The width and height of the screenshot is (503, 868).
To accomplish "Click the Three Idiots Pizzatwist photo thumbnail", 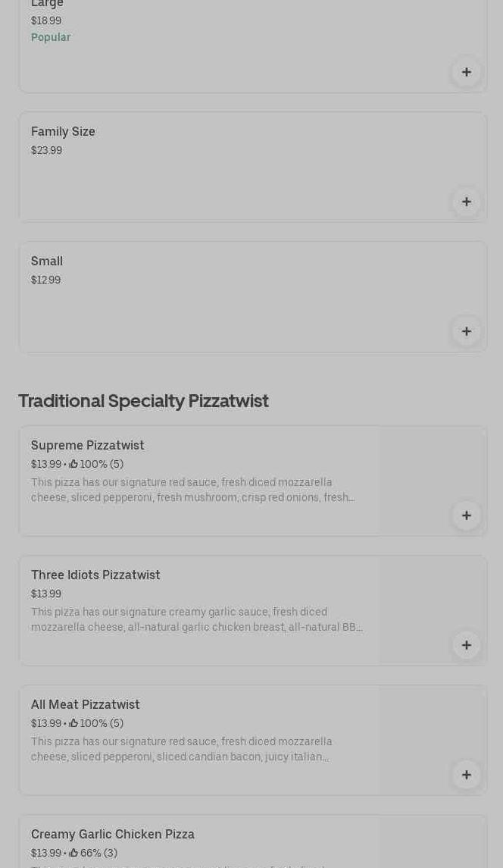I will click(x=432, y=599).
